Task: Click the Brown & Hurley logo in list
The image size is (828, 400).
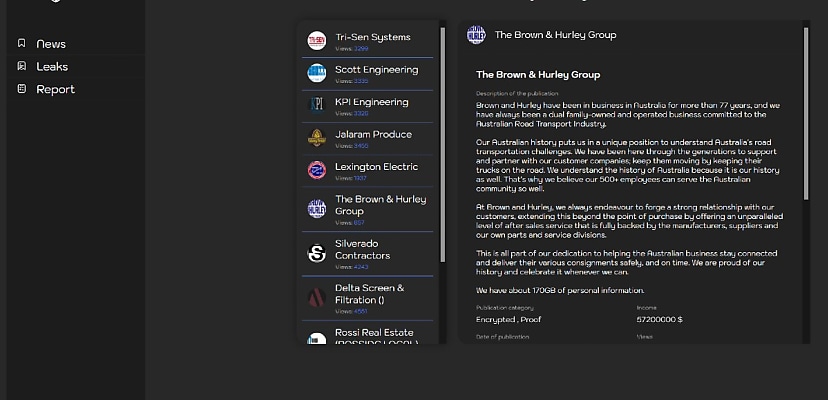Action: click(x=317, y=209)
